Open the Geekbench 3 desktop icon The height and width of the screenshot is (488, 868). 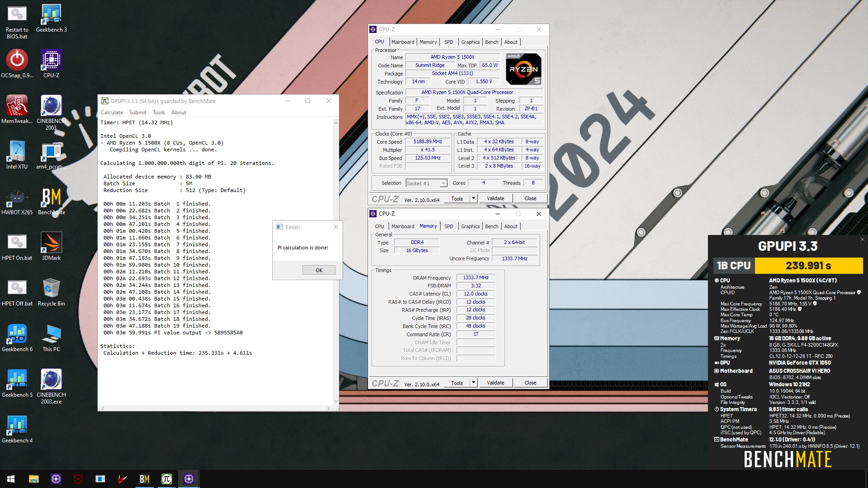click(x=52, y=18)
